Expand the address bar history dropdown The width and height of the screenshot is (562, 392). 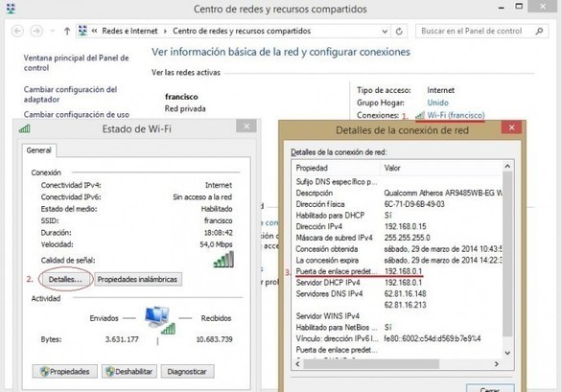(x=385, y=32)
